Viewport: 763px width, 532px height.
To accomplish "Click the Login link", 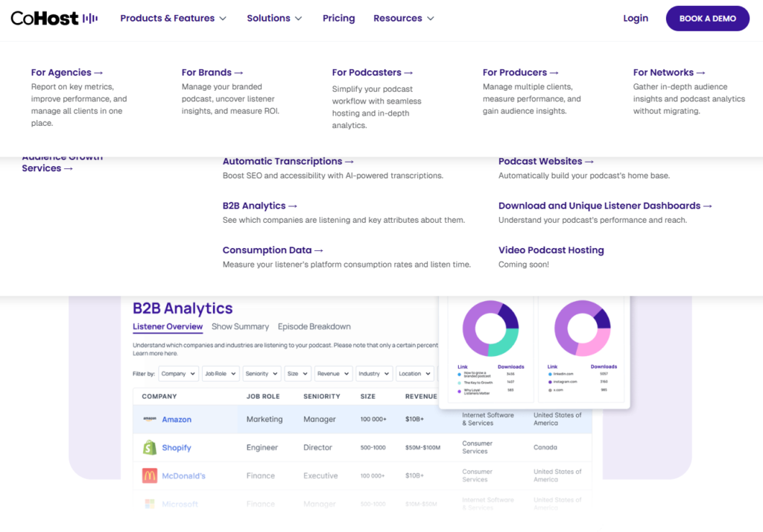I will 635,19.
